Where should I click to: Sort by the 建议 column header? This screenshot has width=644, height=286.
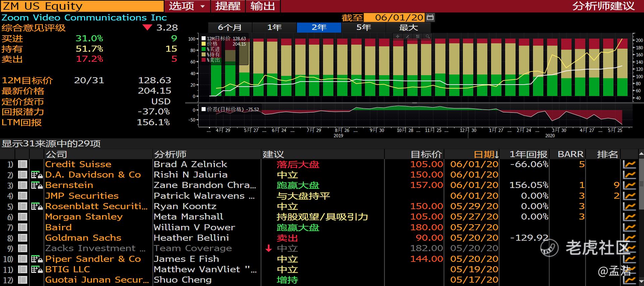click(x=323, y=154)
